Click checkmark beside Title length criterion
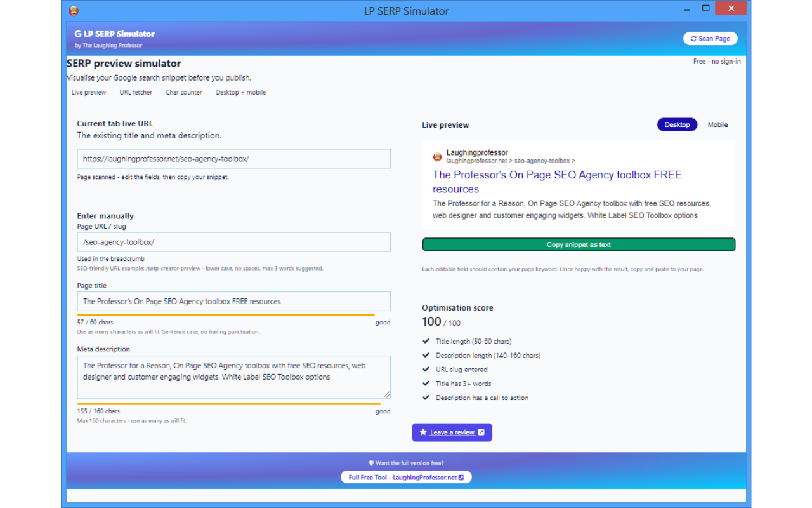Viewport: 812px width, 508px height. 426,341
